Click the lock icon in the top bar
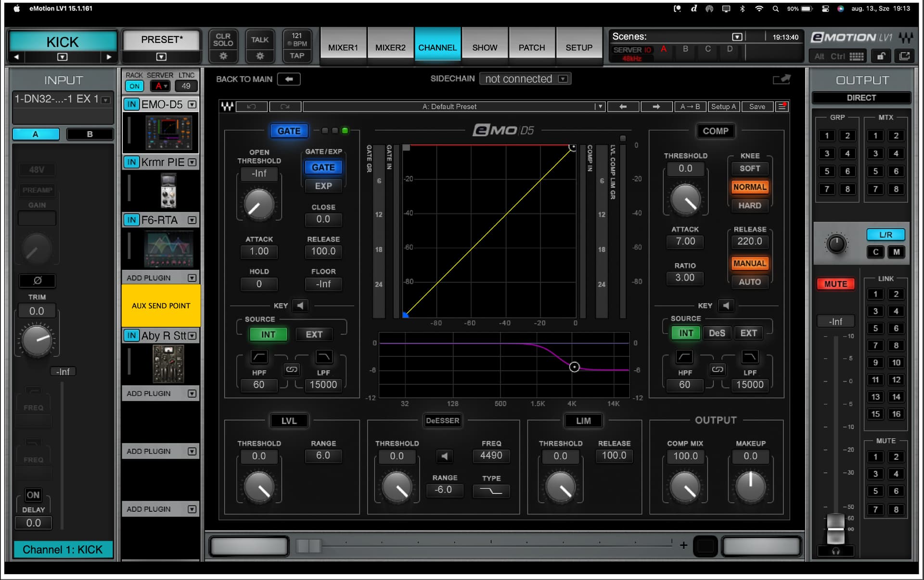The image size is (924, 580). pyautogui.click(x=881, y=56)
